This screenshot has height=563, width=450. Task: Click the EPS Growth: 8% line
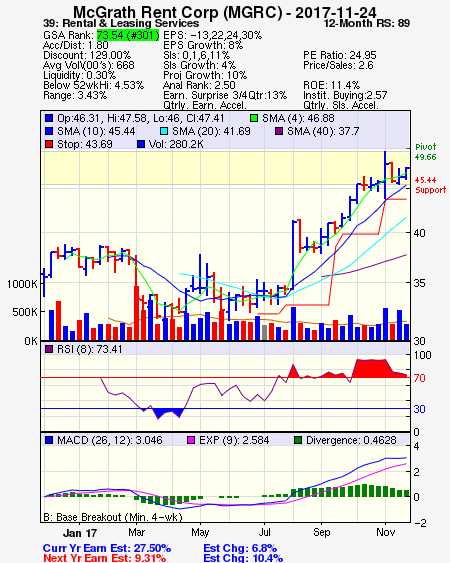203,45
